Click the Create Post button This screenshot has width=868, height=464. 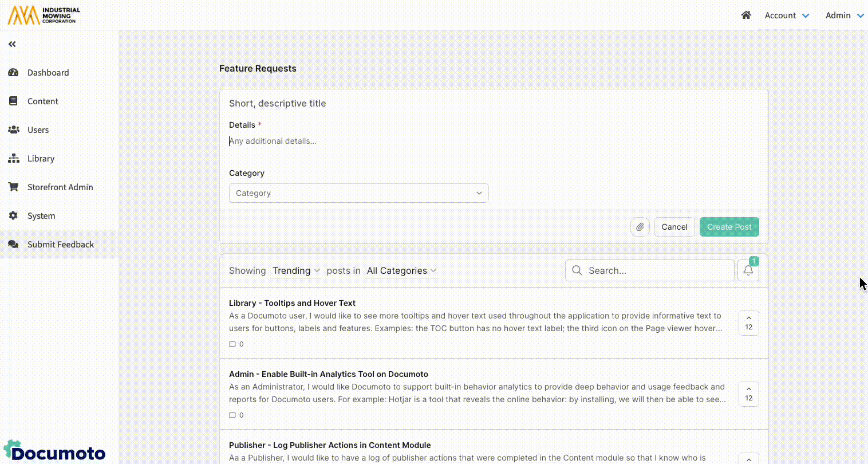729,227
